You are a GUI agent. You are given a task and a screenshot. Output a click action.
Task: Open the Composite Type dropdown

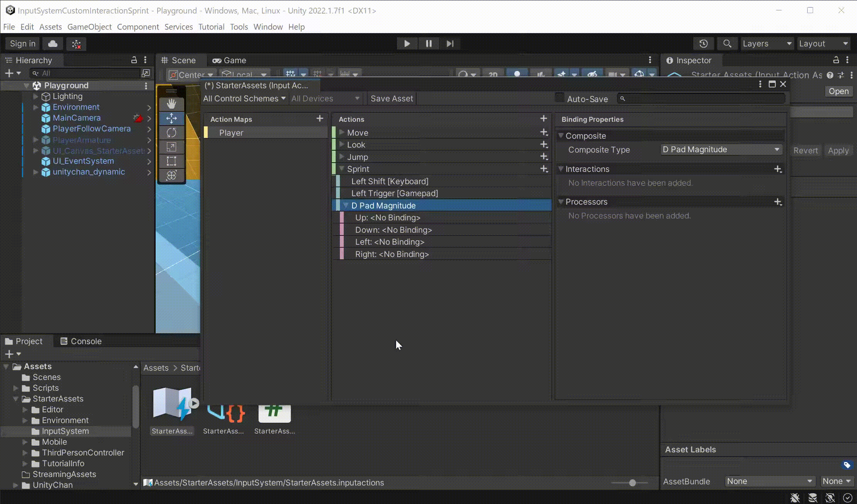(721, 150)
